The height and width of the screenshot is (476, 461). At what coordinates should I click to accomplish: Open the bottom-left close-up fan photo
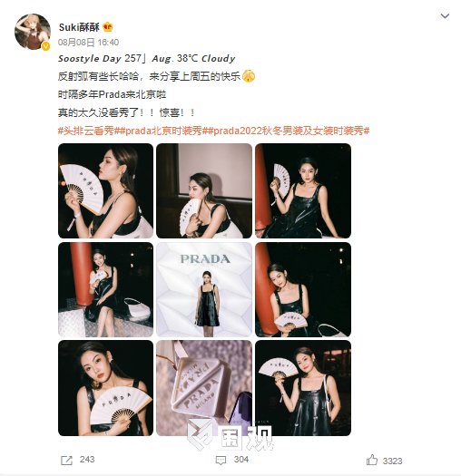105,388
